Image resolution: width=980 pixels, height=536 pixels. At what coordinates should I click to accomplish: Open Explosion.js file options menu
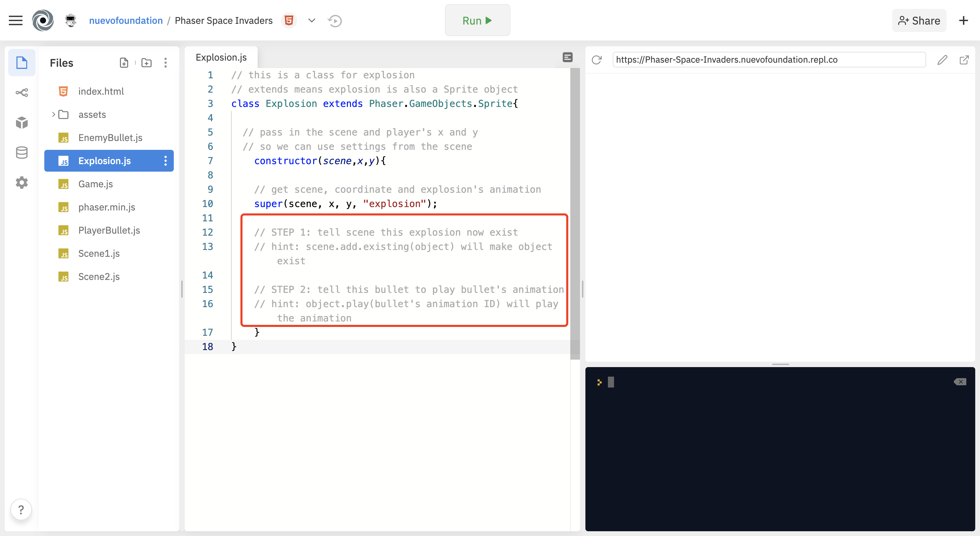tap(166, 161)
